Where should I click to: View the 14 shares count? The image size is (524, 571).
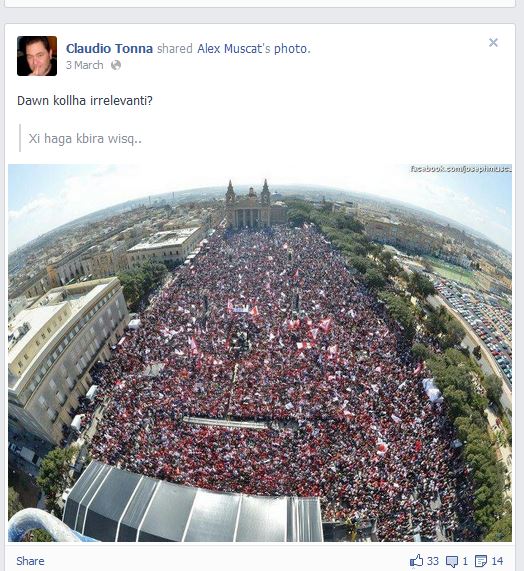point(497,561)
